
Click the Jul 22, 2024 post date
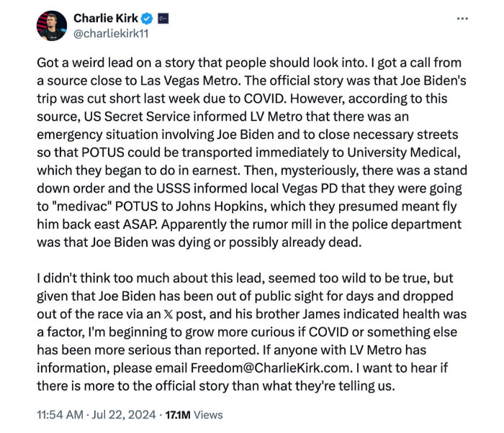(124, 415)
